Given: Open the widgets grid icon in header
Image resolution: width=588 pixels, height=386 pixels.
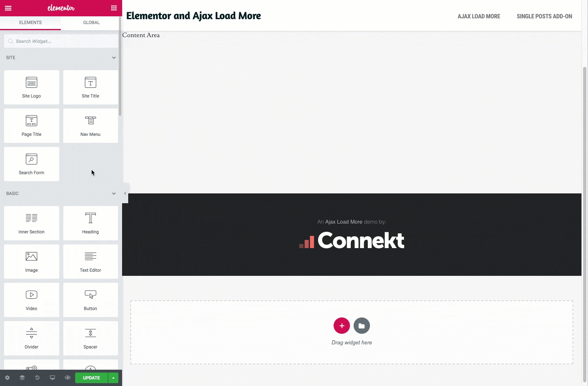Looking at the screenshot, I should [x=114, y=8].
